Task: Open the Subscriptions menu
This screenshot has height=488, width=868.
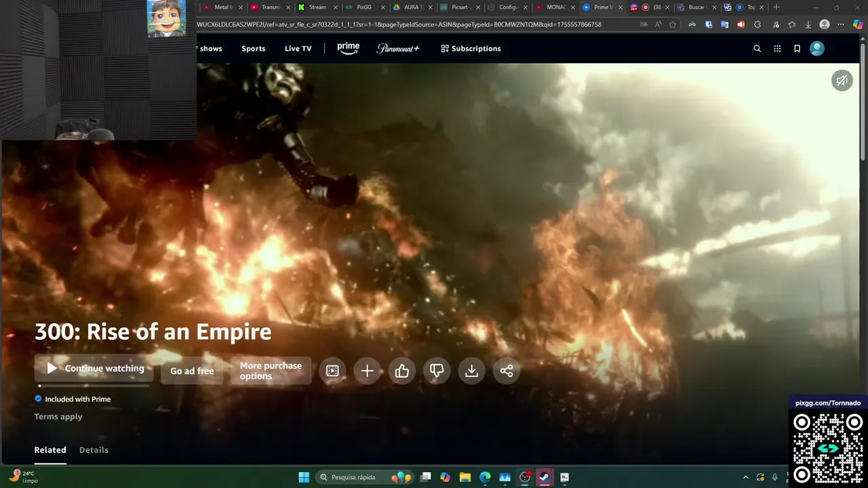Action: pos(471,49)
